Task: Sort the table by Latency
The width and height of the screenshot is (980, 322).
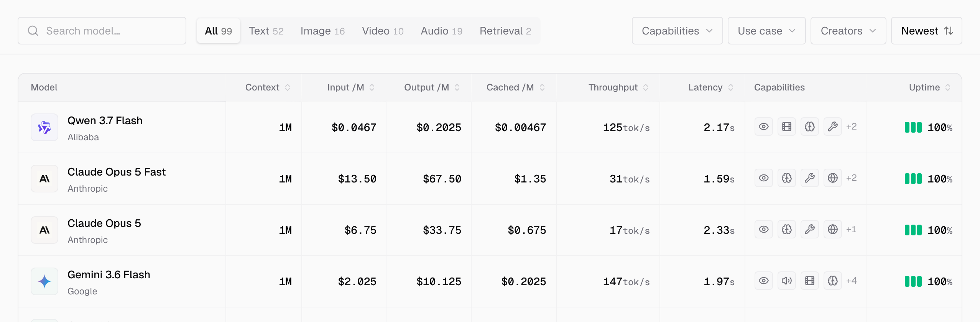Action: pos(711,87)
